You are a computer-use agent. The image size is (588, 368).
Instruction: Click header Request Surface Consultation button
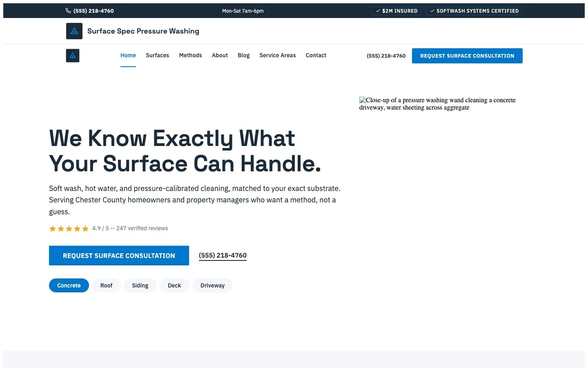point(467,56)
